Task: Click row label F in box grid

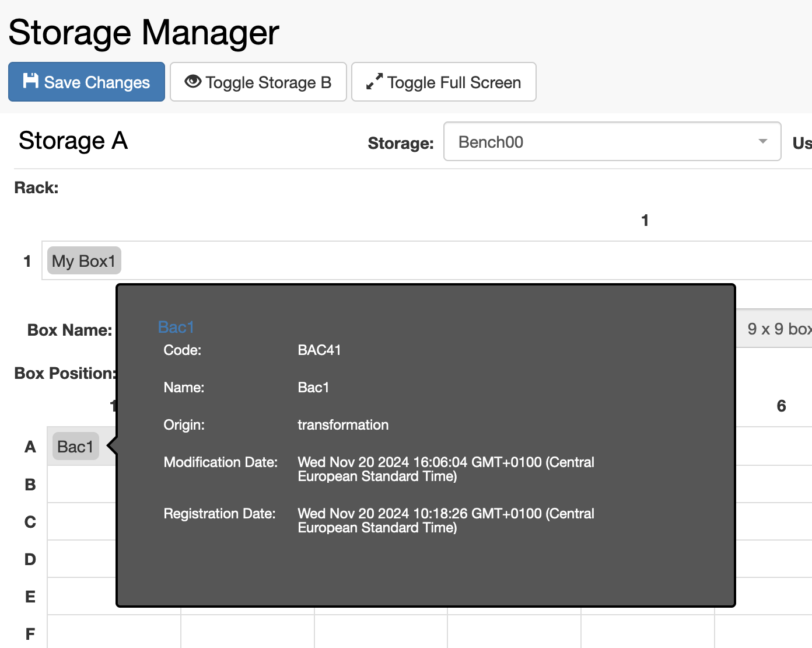Action: coord(30,634)
